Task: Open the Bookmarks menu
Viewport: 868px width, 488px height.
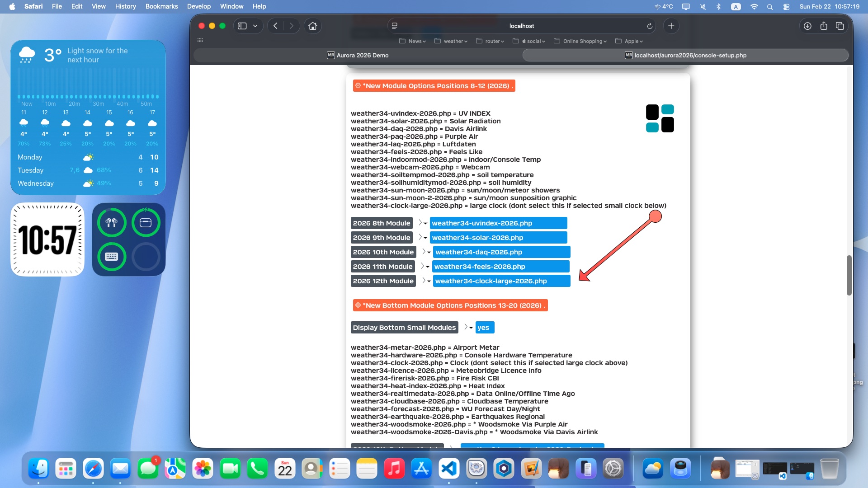Action: 161,6
